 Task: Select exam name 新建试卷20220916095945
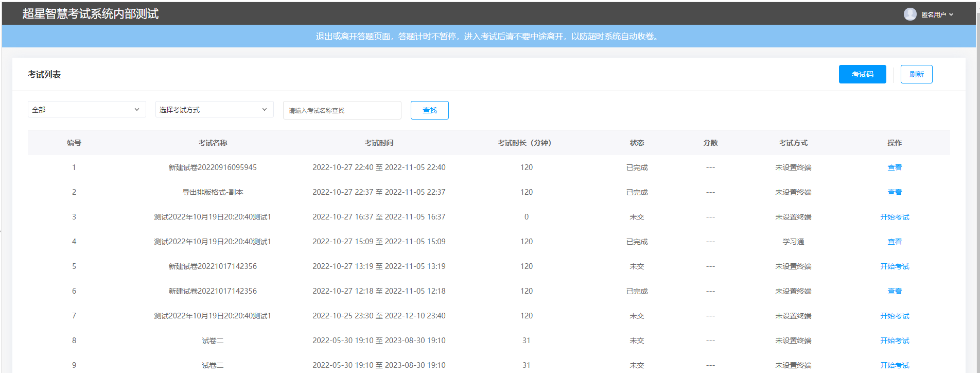[x=213, y=167]
